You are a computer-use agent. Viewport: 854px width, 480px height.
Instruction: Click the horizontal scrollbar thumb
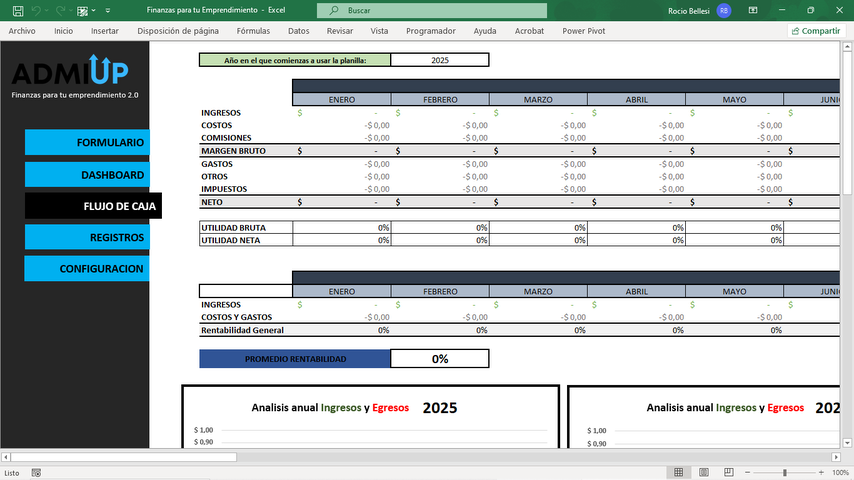tap(124, 457)
